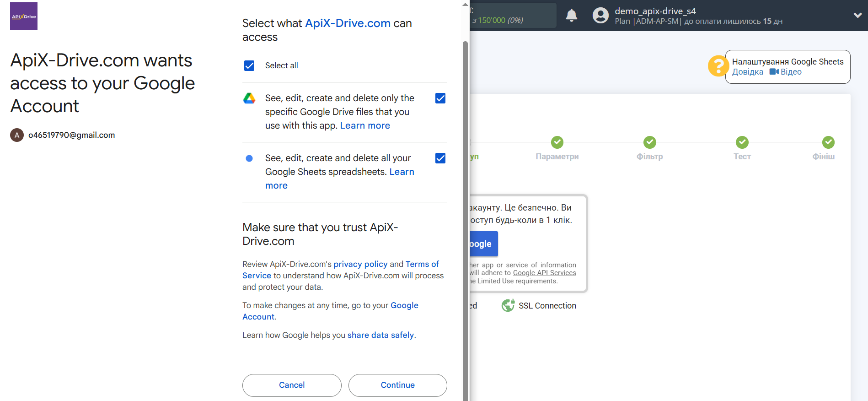Open the Відео tutorial link
The width and height of the screenshot is (868, 401).
click(x=791, y=72)
